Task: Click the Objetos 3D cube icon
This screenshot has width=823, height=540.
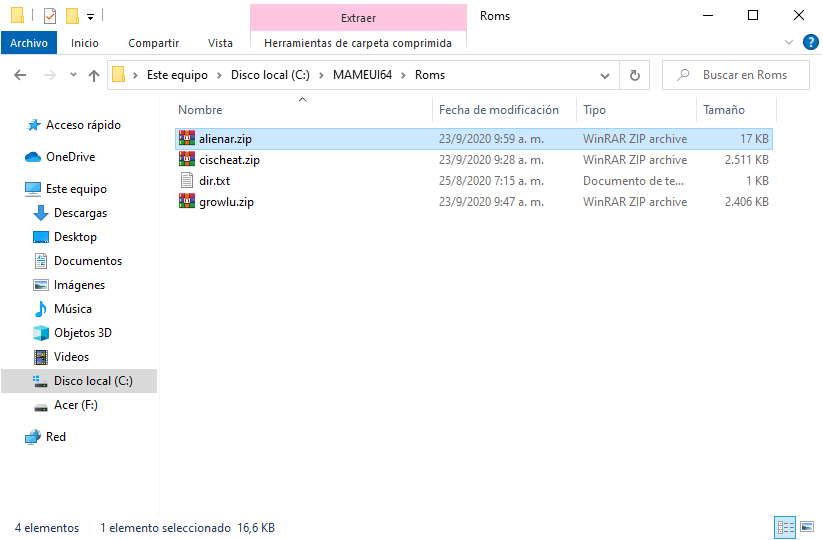Action: (41, 333)
